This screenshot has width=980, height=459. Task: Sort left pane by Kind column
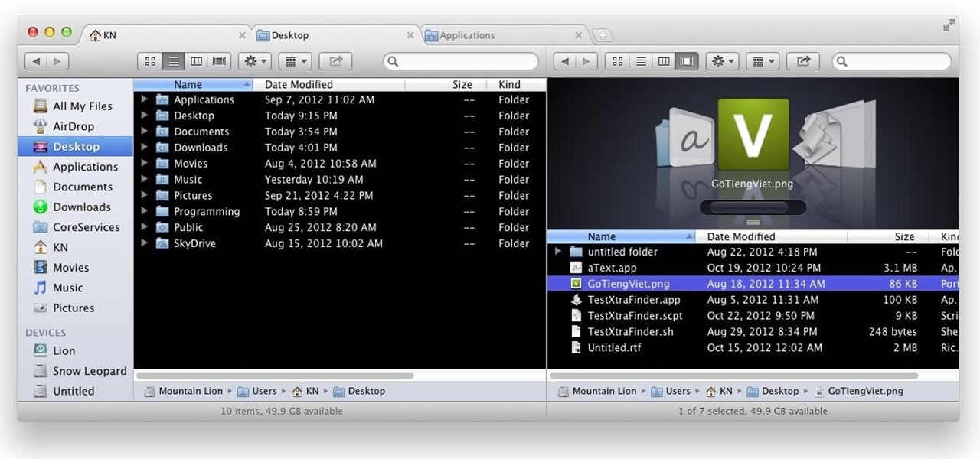click(x=518, y=85)
